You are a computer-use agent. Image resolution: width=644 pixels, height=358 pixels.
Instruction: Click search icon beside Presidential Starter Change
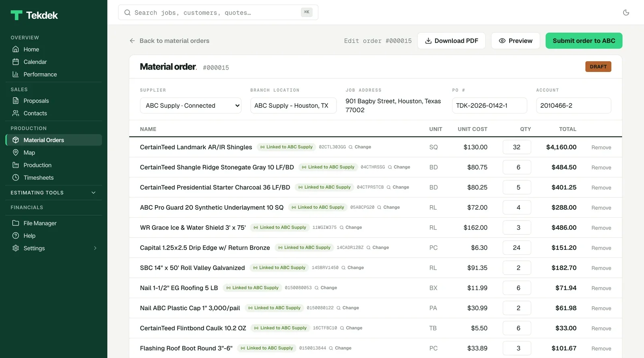(389, 187)
